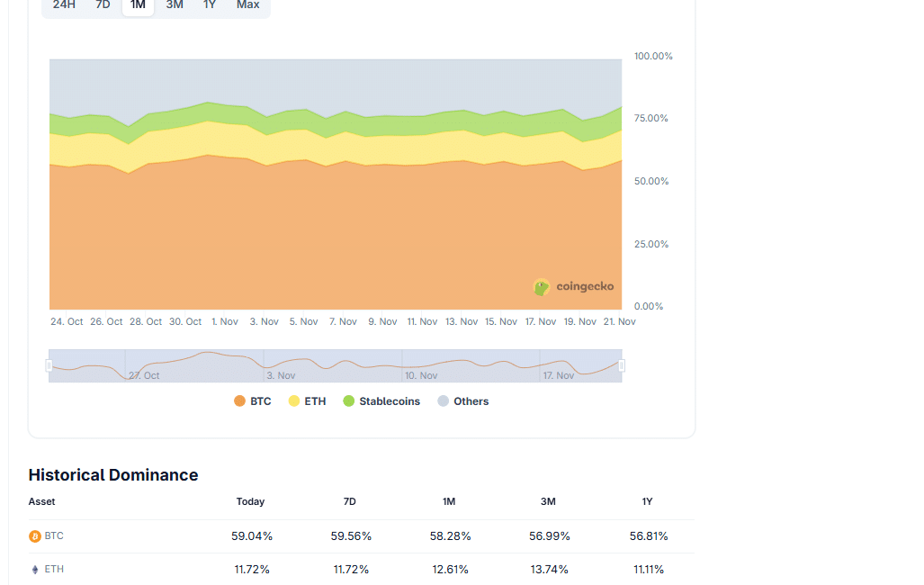Switch to the 3M time range

[x=175, y=5]
